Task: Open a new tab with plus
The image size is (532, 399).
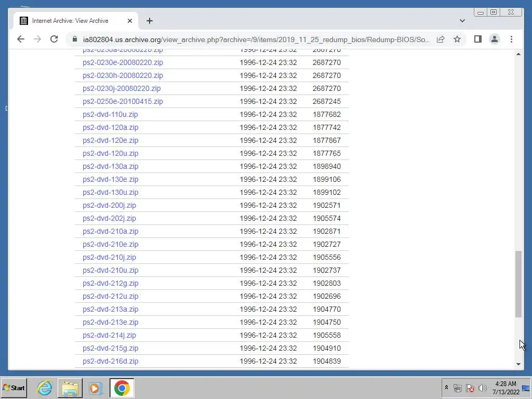Action: click(149, 21)
